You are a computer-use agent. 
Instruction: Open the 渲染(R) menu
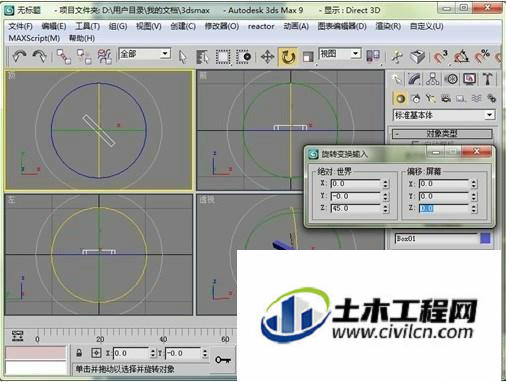click(388, 26)
